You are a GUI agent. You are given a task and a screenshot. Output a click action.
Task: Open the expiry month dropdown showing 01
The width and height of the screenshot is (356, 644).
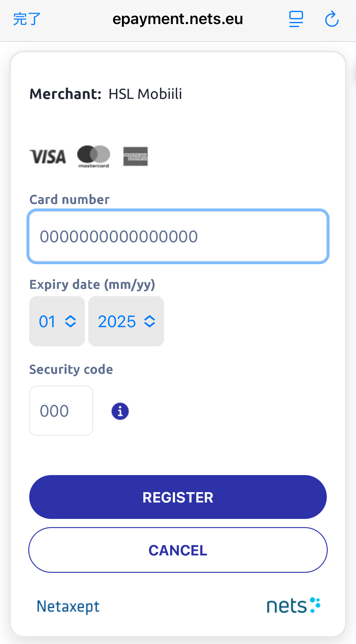point(57,321)
